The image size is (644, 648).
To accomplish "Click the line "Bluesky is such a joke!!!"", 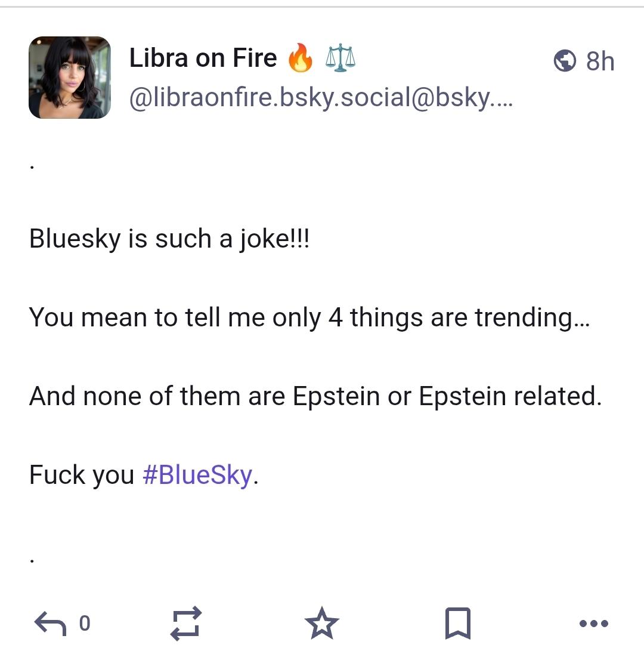I will [169, 239].
